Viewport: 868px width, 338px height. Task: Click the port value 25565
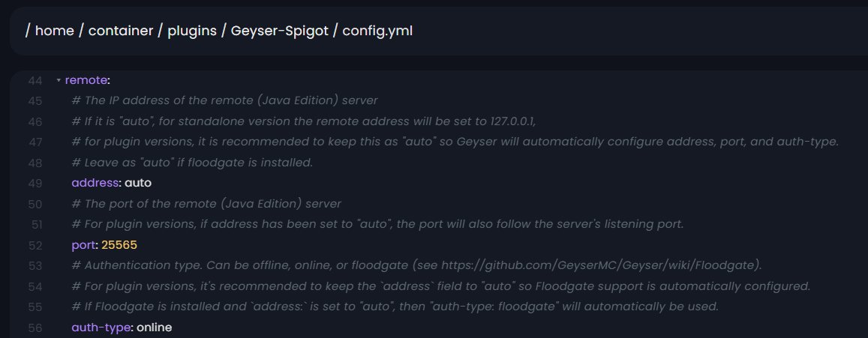click(x=119, y=244)
